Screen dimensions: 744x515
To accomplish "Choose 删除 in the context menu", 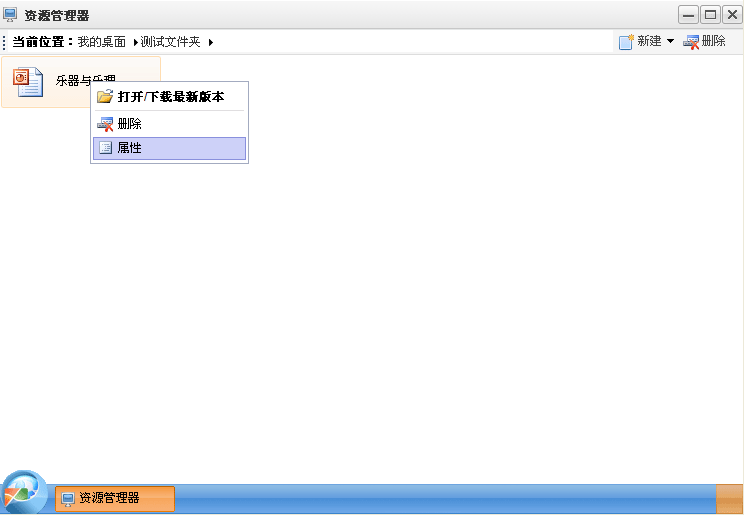I will (169, 124).
